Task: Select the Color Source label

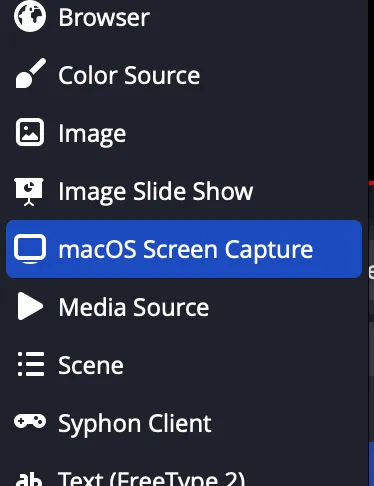Action: [129, 75]
